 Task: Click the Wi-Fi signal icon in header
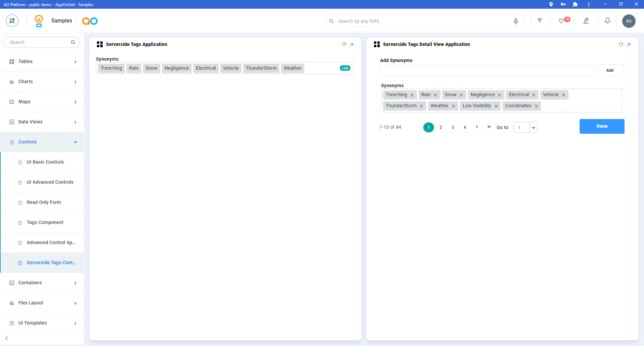[x=540, y=20]
